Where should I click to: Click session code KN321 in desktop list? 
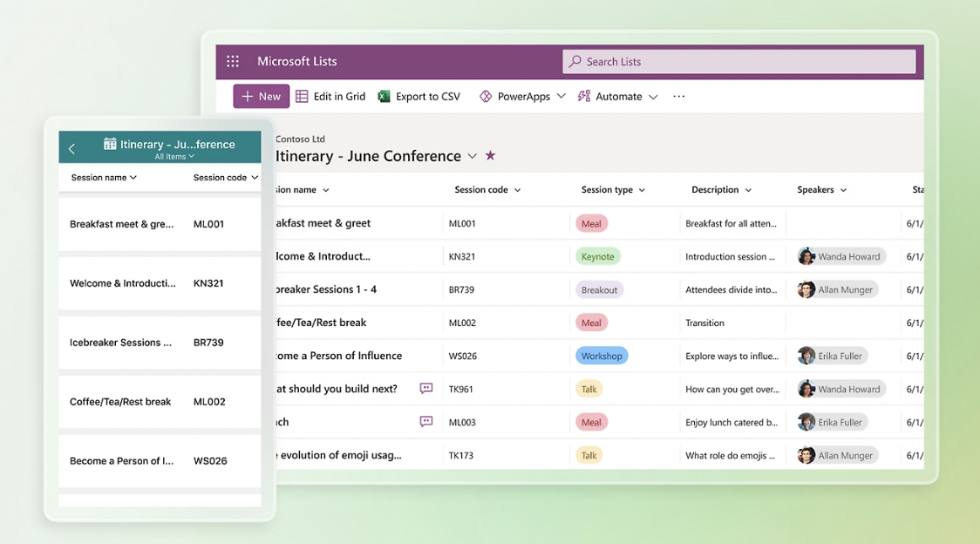coord(462,256)
